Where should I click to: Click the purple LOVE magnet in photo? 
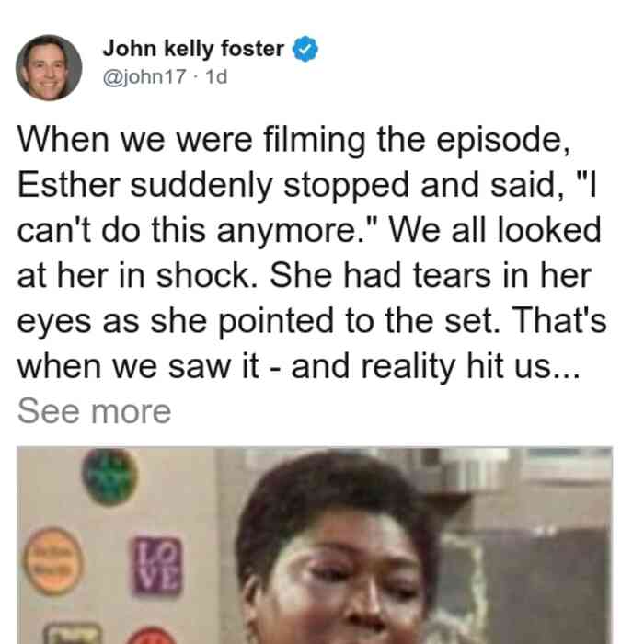tap(156, 566)
